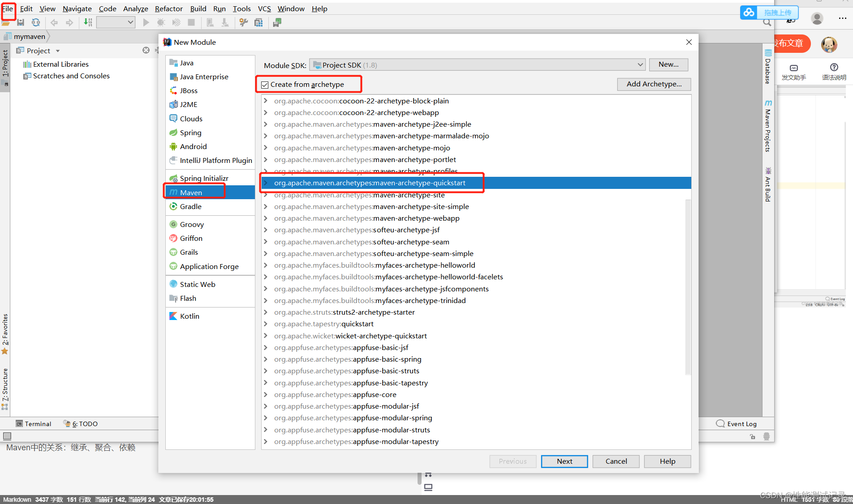The image size is (853, 504).
Task: Click the Add Archetype... button
Action: (x=654, y=84)
